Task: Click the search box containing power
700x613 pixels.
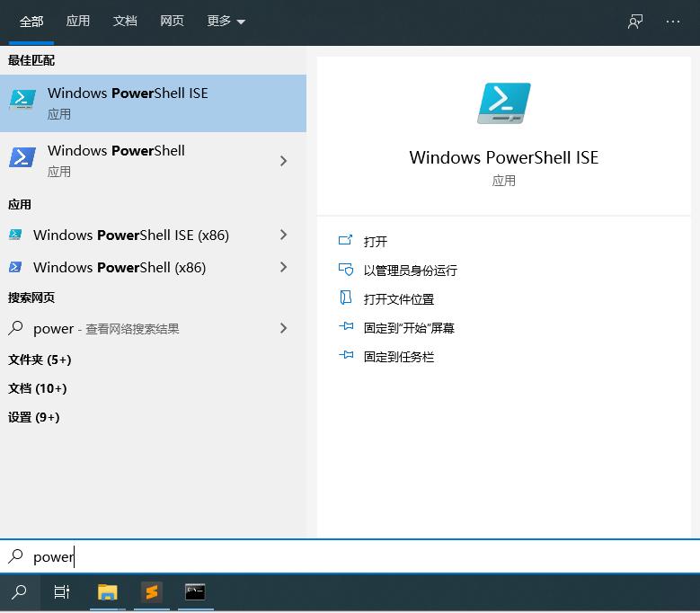Action: [359, 556]
